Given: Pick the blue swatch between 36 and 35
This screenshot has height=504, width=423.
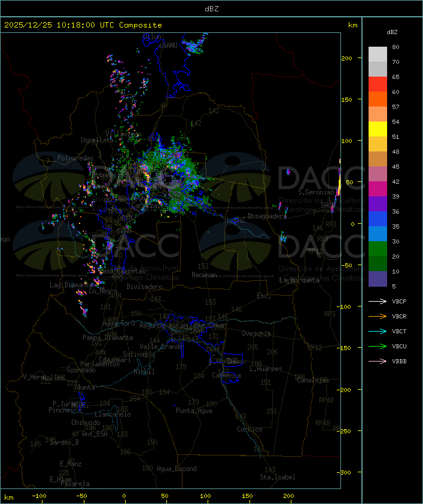Looking at the screenshot, I should click(x=378, y=219).
